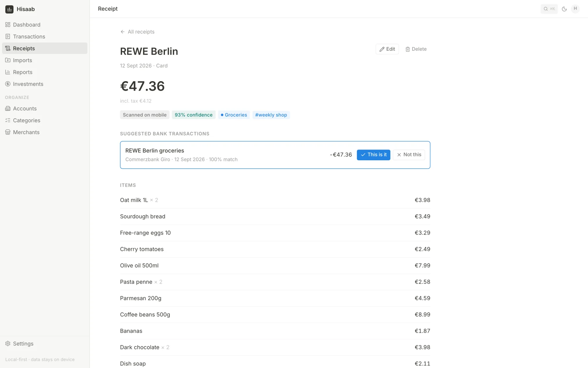The width and height of the screenshot is (588, 368).
Task: Click the Accounts bank icon
Action: [x=8, y=109]
